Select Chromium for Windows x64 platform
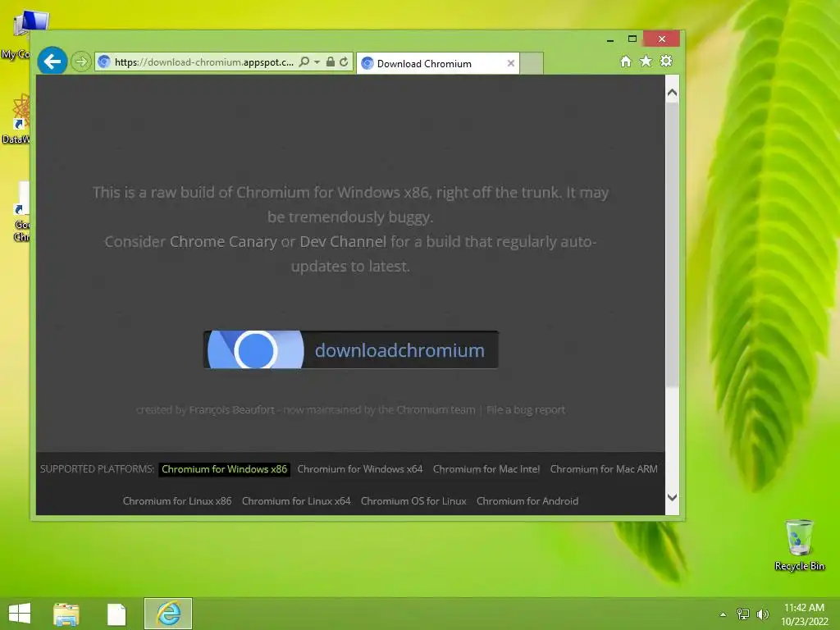 point(360,469)
